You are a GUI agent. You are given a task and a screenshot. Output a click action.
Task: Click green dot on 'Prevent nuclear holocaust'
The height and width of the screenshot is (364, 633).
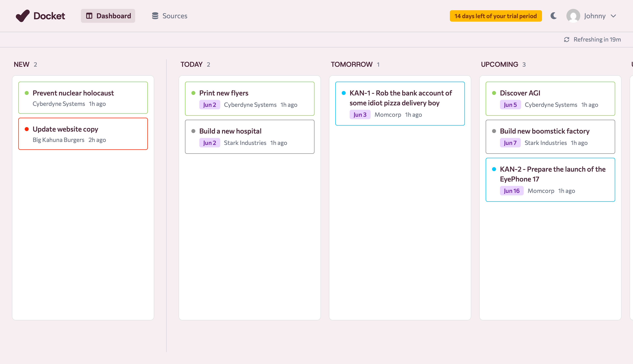coord(27,93)
